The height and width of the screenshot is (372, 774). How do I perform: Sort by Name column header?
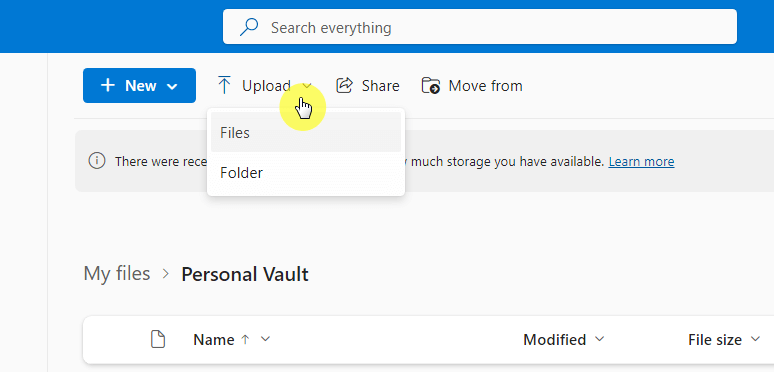tap(214, 339)
